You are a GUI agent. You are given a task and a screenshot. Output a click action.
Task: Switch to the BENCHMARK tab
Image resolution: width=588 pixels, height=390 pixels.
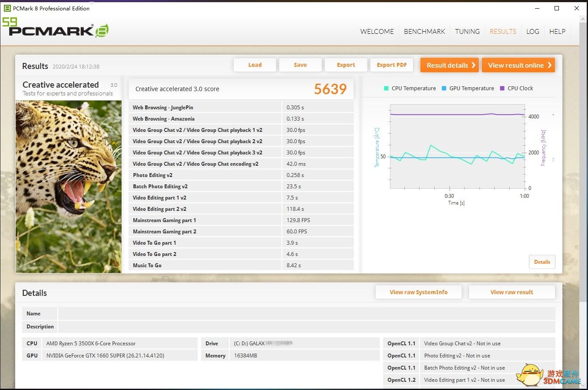coord(424,31)
